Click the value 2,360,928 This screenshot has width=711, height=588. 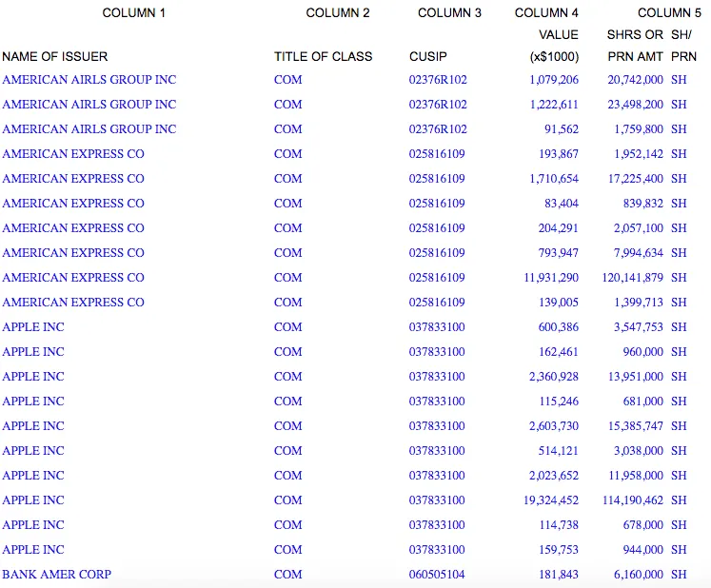coord(554,376)
